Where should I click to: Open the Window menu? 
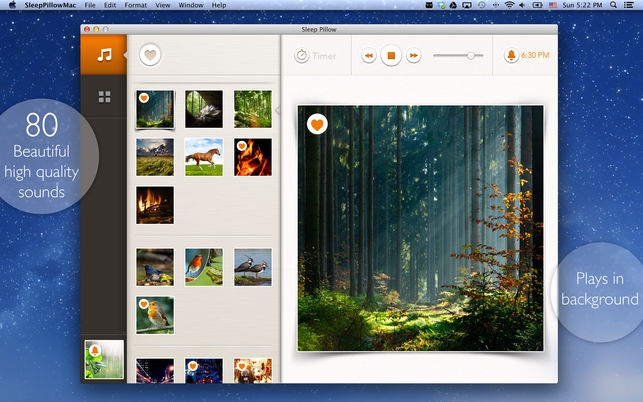(191, 5)
